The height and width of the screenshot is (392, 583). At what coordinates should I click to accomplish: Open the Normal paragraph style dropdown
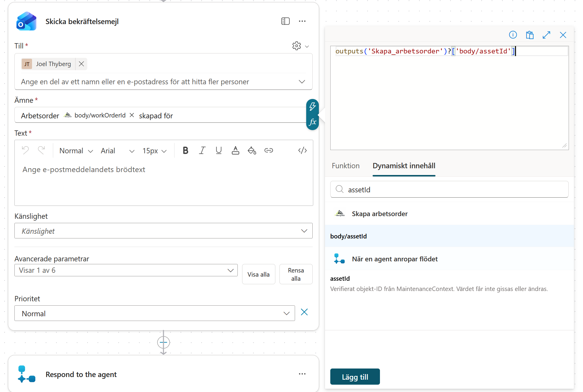pyautogui.click(x=76, y=151)
